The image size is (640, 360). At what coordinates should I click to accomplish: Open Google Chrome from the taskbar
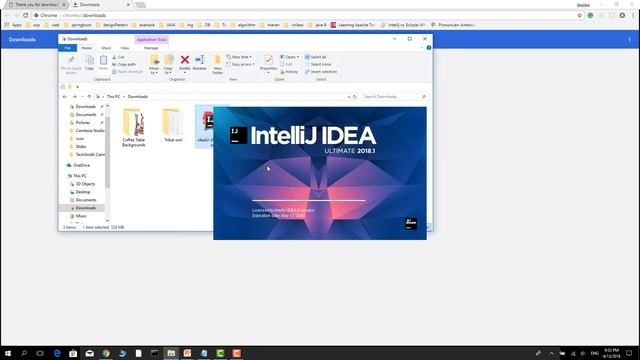(x=106, y=353)
